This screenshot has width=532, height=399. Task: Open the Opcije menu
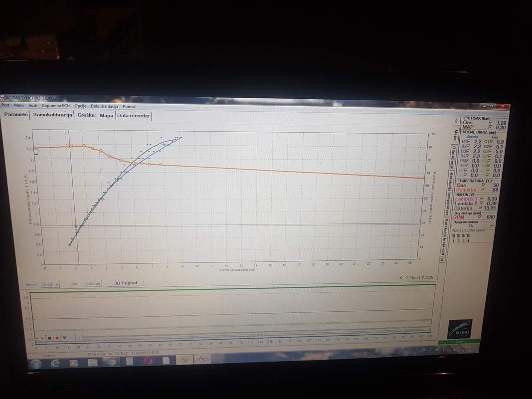[x=80, y=106]
